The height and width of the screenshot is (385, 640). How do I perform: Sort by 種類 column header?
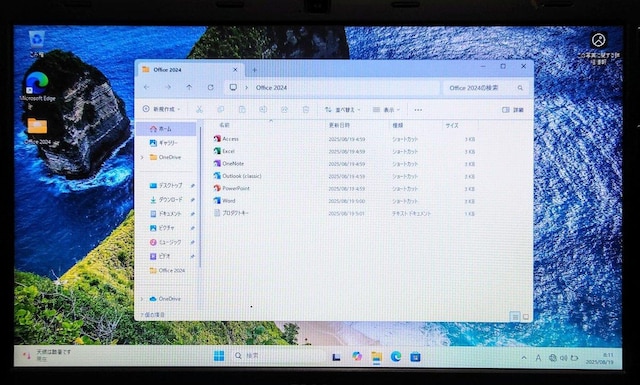pos(398,125)
